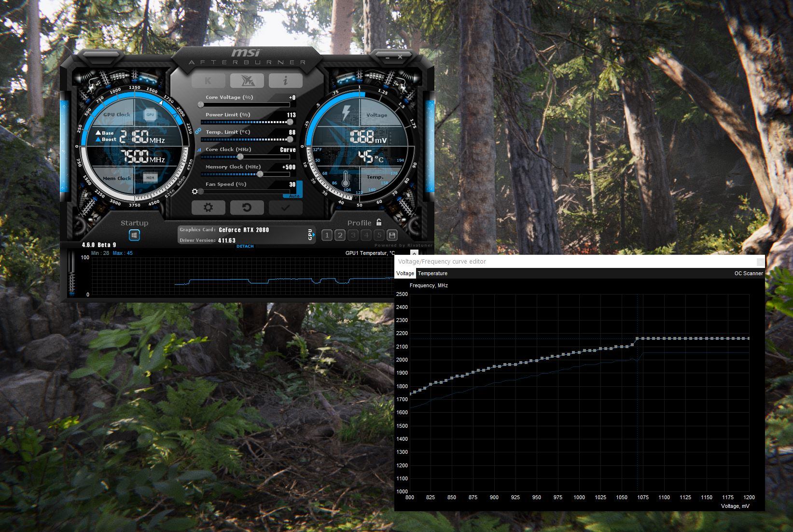Open OC Scanner in the curve editor

pyautogui.click(x=749, y=273)
